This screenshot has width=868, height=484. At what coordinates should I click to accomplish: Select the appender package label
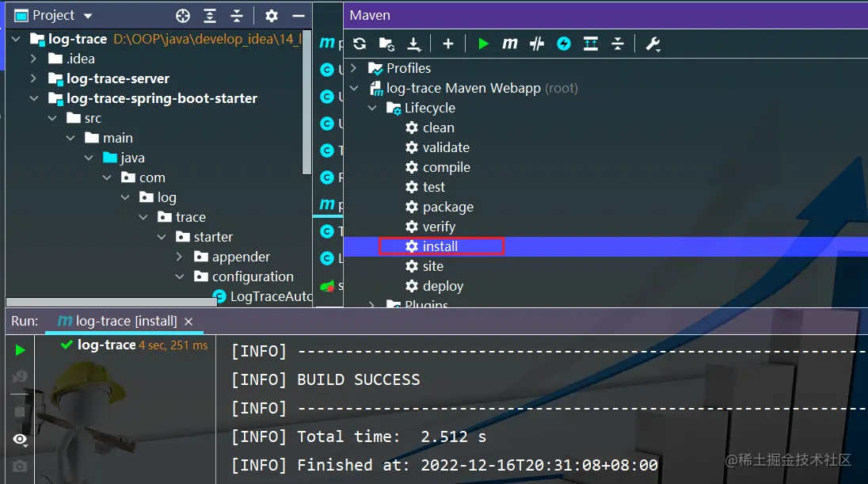click(241, 257)
